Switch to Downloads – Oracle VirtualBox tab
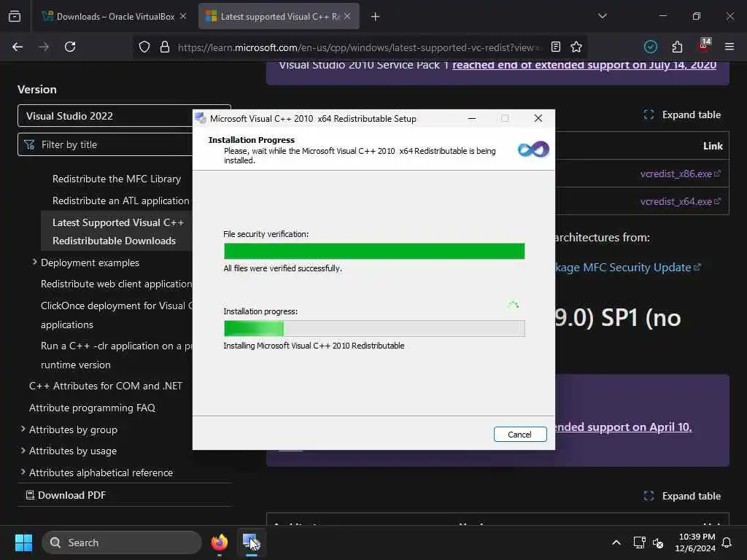This screenshot has height=560, width=747. [115, 17]
